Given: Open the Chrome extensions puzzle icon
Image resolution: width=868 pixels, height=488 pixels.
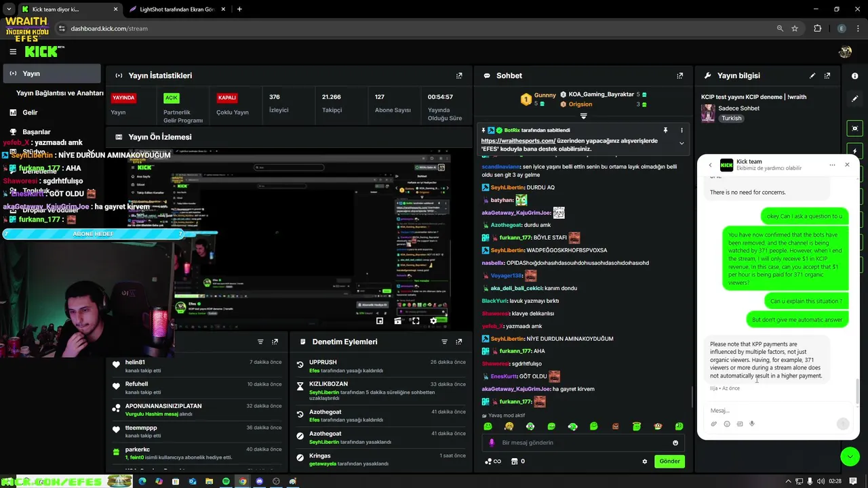Looking at the screenshot, I should click(x=817, y=28).
